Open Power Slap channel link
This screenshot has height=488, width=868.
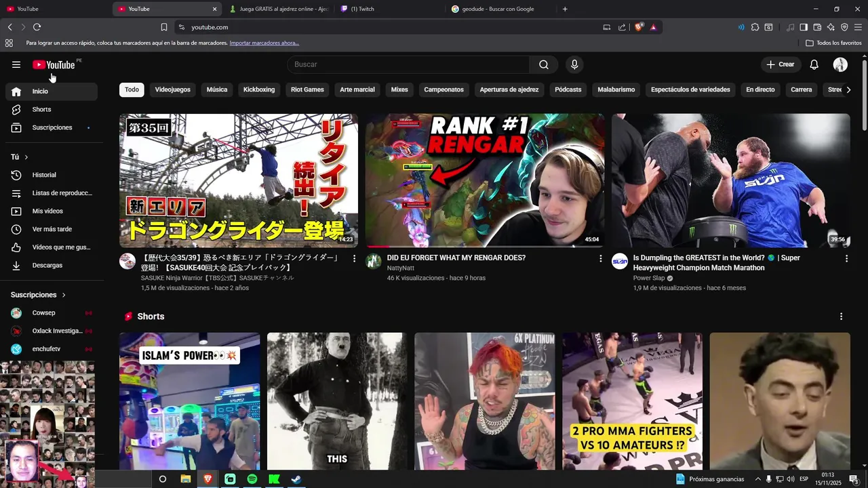click(x=649, y=279)
